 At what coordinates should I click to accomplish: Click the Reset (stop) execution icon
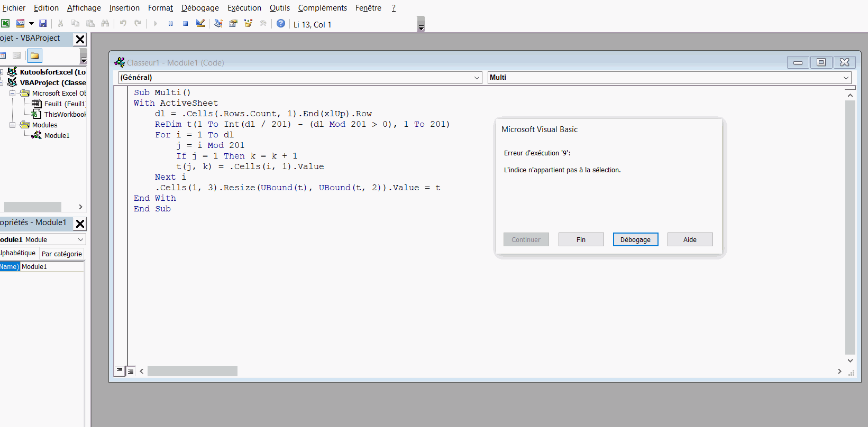point(185,23)
